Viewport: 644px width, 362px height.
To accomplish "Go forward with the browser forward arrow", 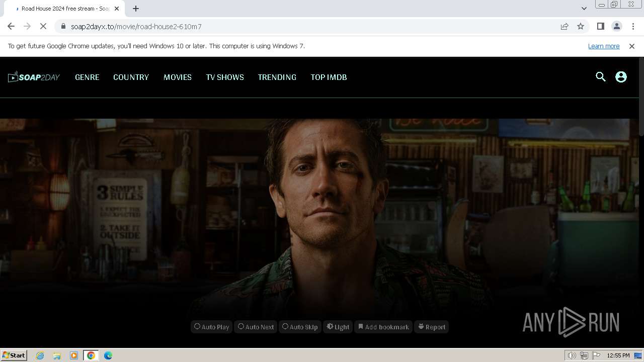I will 27,26.
